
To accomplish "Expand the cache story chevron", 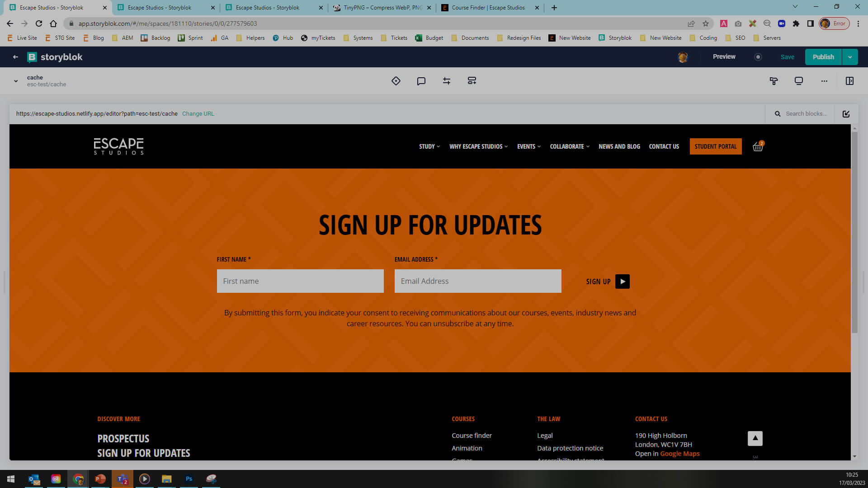I will click(16, 81).
